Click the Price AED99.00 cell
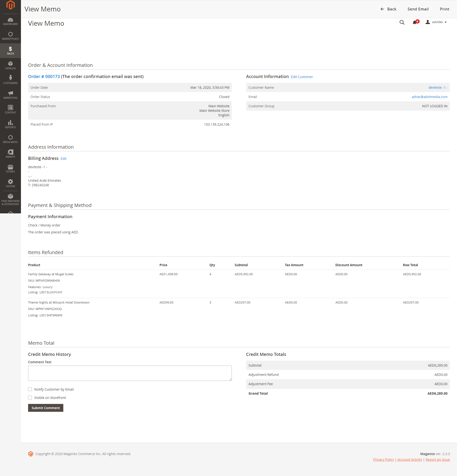The width and height of the screenshot is (457, 476). pos(166,302)
